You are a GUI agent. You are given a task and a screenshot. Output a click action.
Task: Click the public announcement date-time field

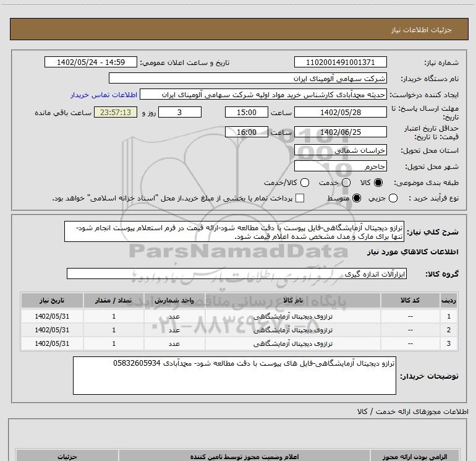[x=90, y=62]
